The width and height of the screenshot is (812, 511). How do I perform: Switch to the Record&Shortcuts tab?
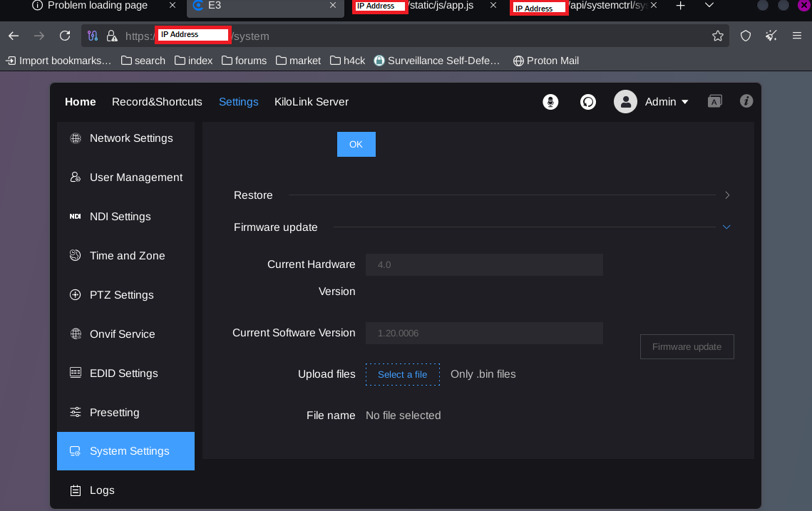[157, 102]
